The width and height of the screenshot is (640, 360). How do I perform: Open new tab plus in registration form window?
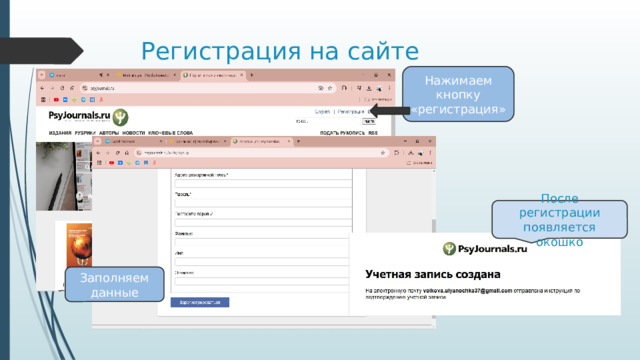click(x=298, y=141)
